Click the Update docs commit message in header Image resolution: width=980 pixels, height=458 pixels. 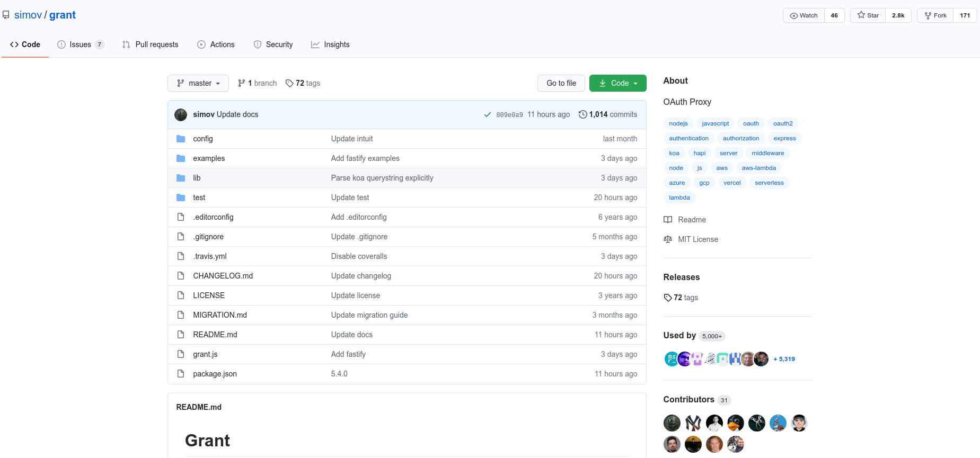(x=237, y=114)
